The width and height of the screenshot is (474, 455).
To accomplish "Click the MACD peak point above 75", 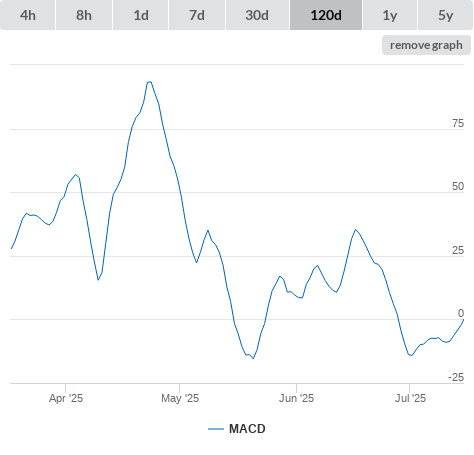I will pos(150,82).
